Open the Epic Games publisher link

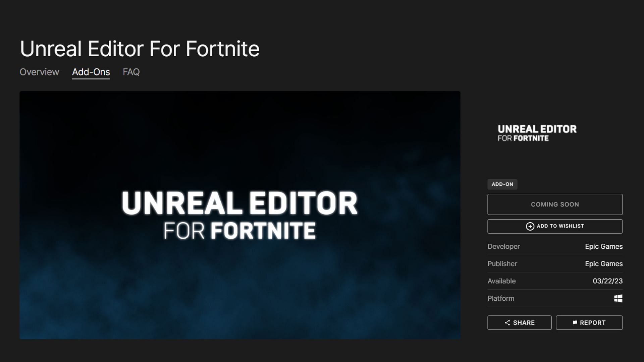[604, 264]
